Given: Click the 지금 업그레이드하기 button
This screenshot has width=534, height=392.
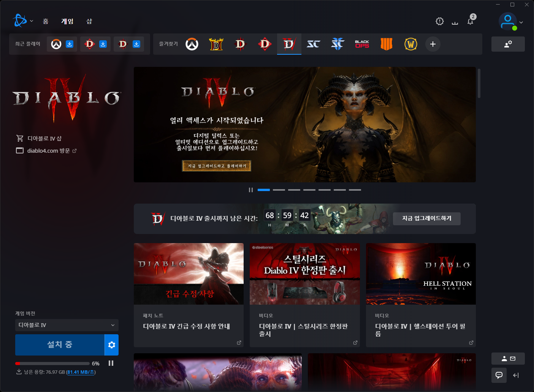Looking at the screenshot, I should click(427, 218).
